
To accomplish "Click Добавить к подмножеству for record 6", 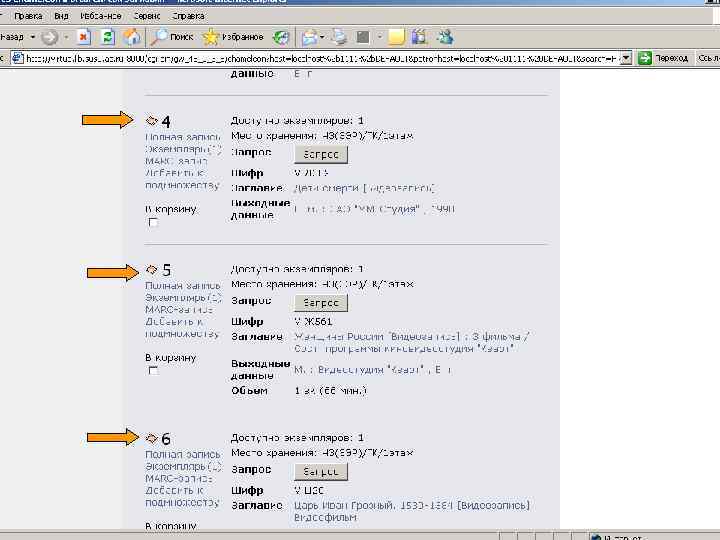I will (x=182, y=496).
